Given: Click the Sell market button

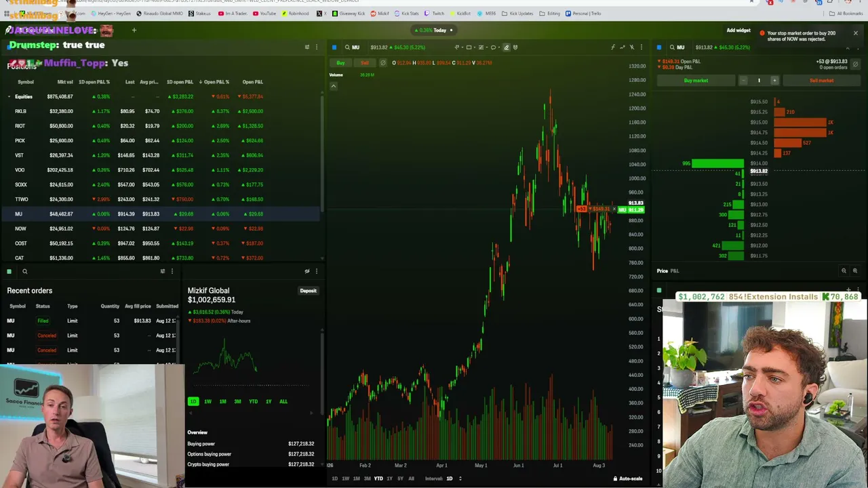Looking at the screenshot, I should 821,81.
